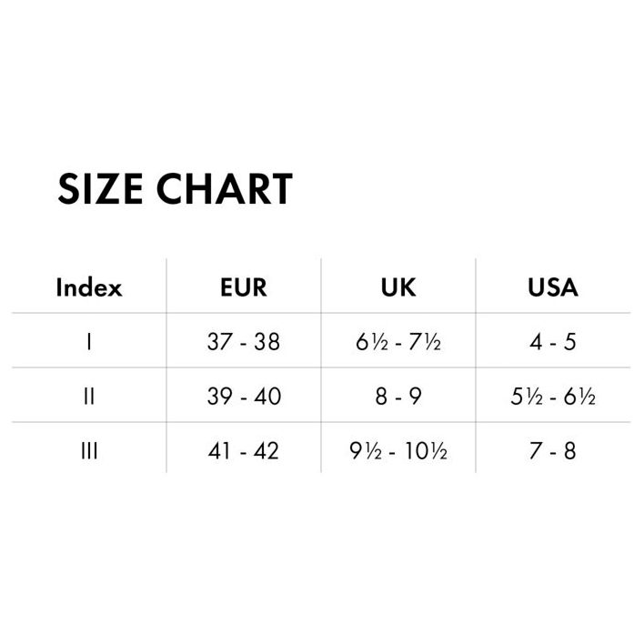Viewport: 644px width, 644px height.
Task: Choose the UK 8 - 9 cell
Action: pos(398,397)
